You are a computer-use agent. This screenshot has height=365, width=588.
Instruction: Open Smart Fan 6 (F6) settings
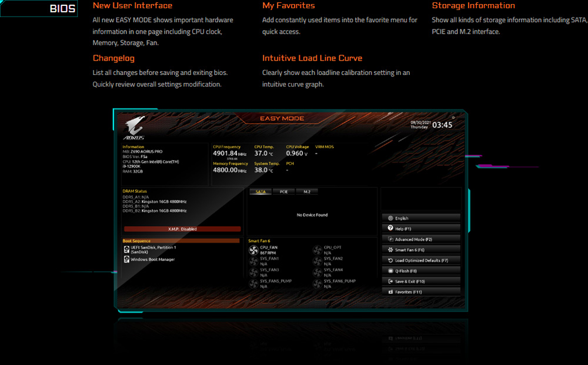click(421, 250)
